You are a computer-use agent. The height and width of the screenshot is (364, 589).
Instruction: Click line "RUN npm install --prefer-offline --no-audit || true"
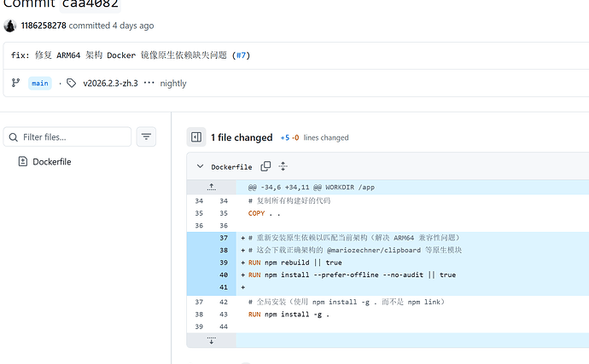[x=352, y=275]
